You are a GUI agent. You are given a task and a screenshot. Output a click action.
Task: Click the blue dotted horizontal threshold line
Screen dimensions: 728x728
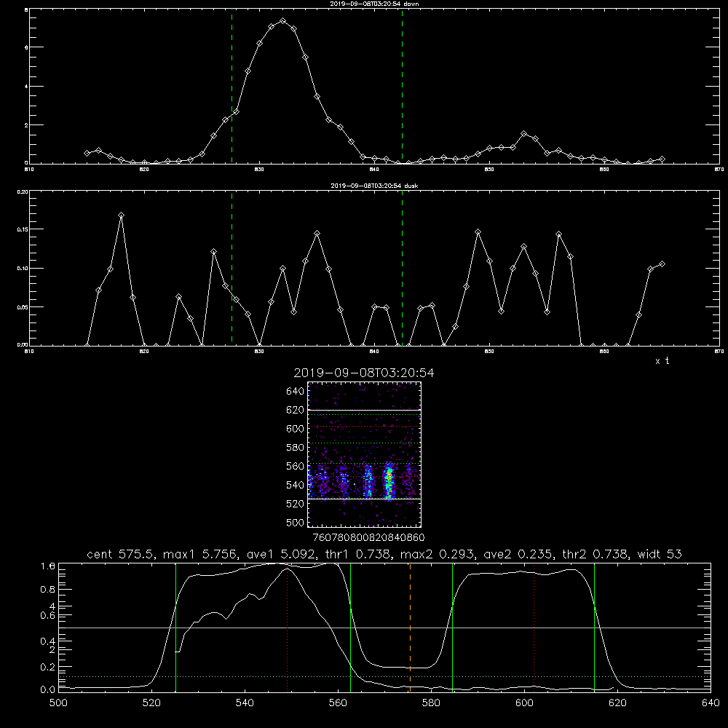[x=384, y=677]
